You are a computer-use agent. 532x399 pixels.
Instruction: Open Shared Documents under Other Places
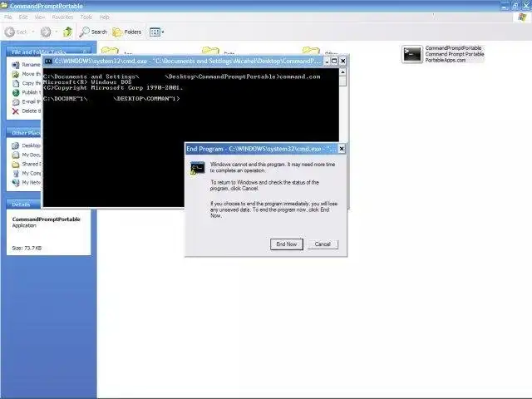(32, 164)
